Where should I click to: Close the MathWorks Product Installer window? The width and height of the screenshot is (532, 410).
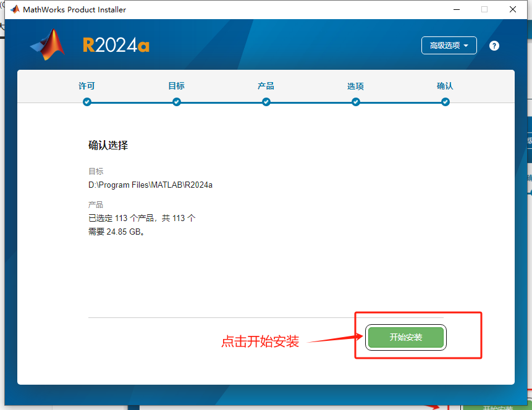[x=513, y=9]
